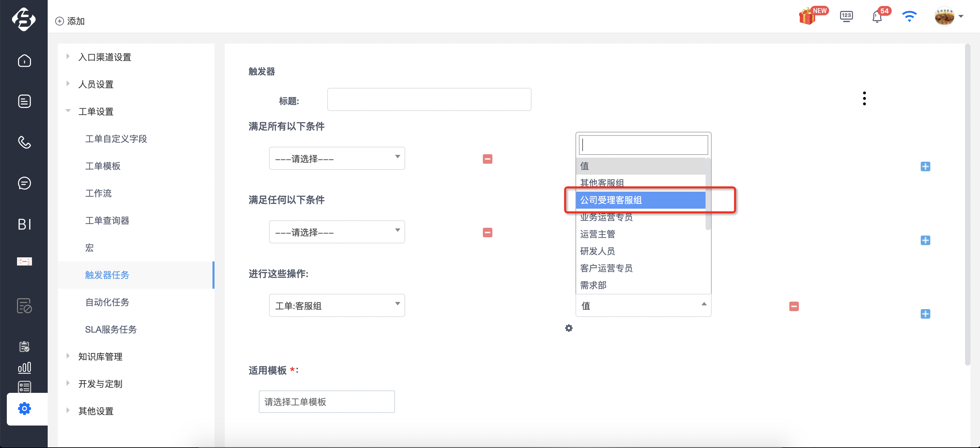
Task: Add an action row with blue plus
Action: (925, 314)
